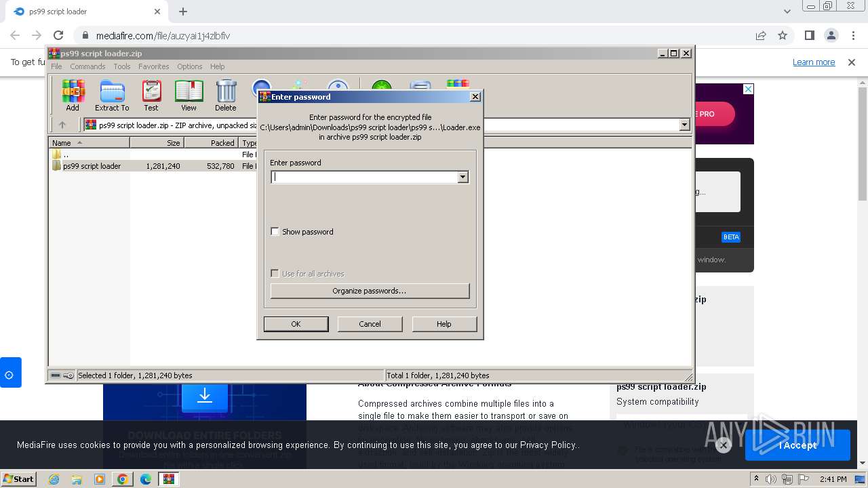Viewport: 868px width, 488px height.
Task: Click the Test archive toolbar icon
Action: pos(151,96)
